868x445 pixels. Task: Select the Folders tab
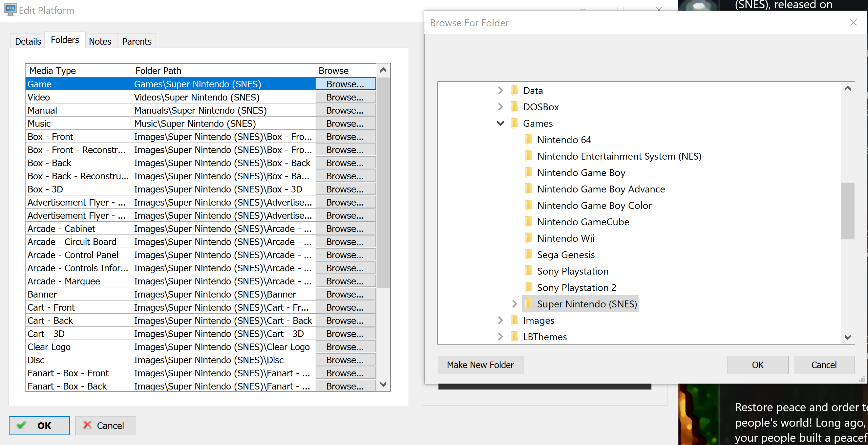tap(65, 40)
